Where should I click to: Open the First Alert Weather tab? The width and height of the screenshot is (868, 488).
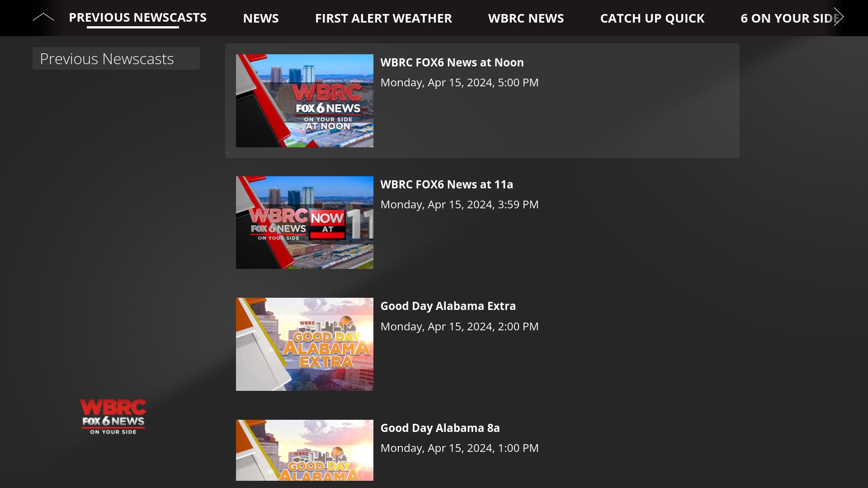coord(383,18)
